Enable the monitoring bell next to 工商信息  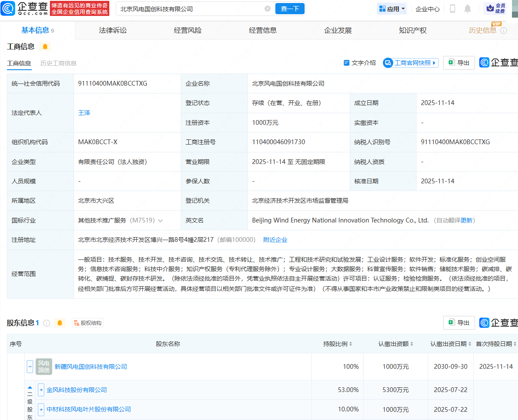tap(45, 46)
